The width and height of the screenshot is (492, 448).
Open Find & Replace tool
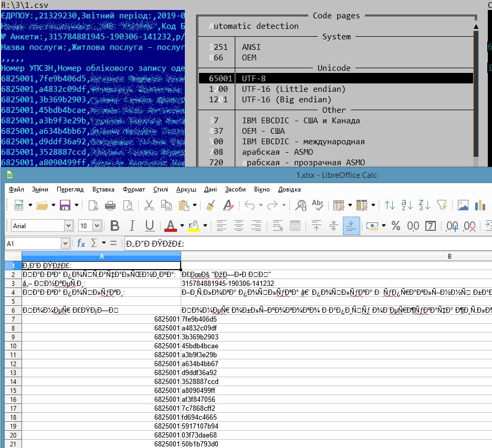point(301,205)
